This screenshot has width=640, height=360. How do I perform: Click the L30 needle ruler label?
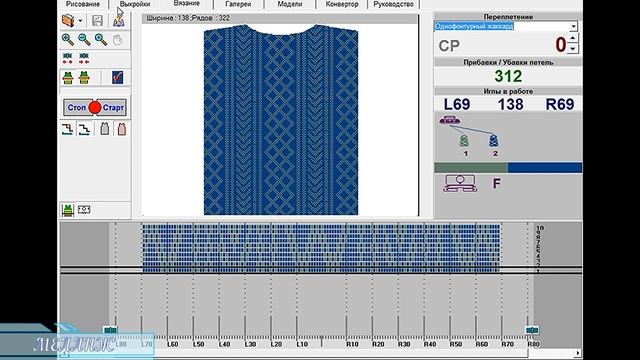(250, 344)
